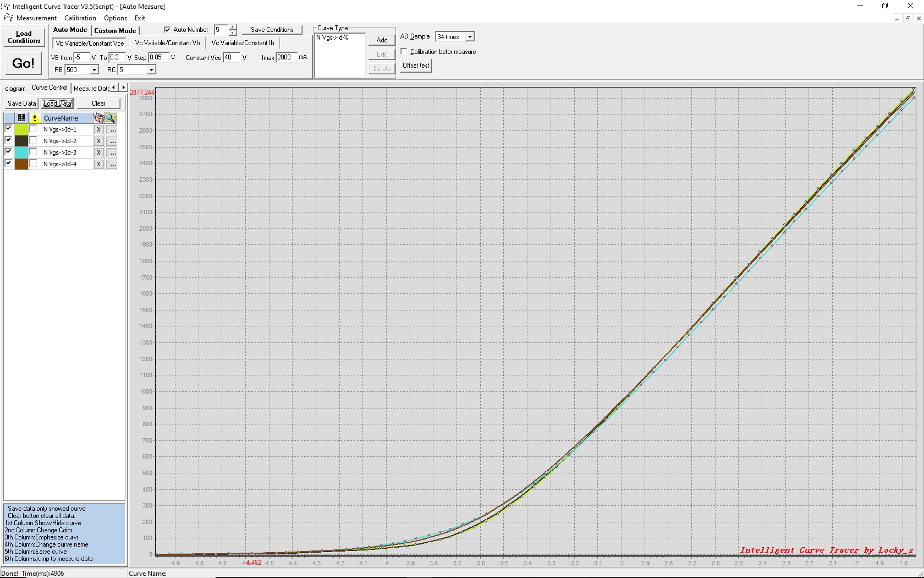Click the erase curve column header icon
Image resolution: width=924 pixels, height=578 pixels.
tap(99, 118)
